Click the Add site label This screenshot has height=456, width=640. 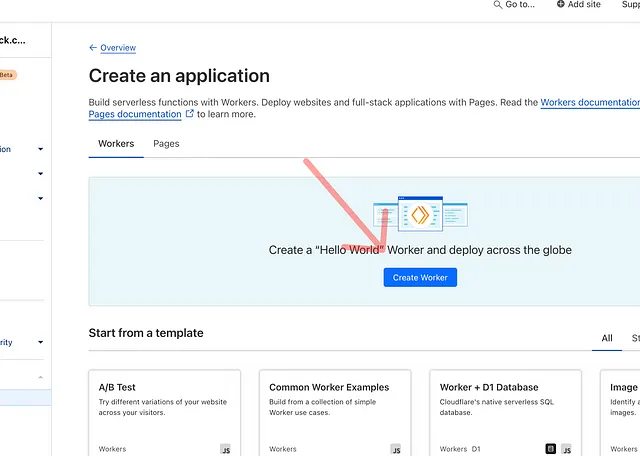click(584, 4)
